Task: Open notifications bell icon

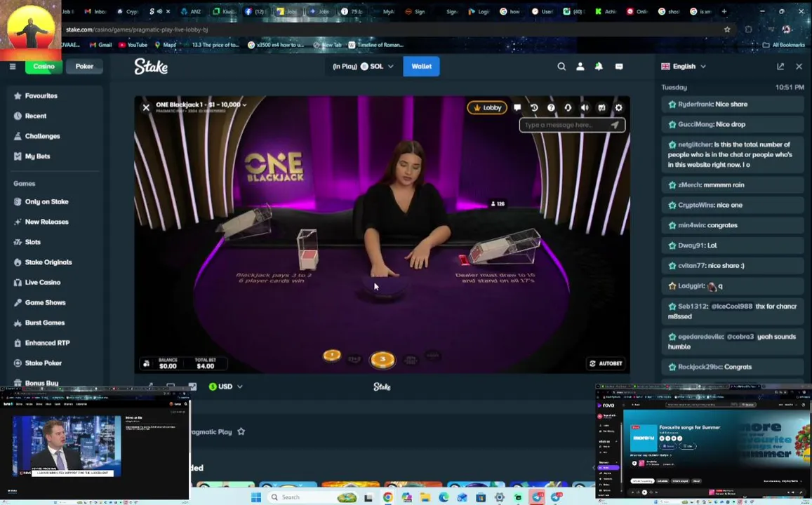Action: click(599, 66)
